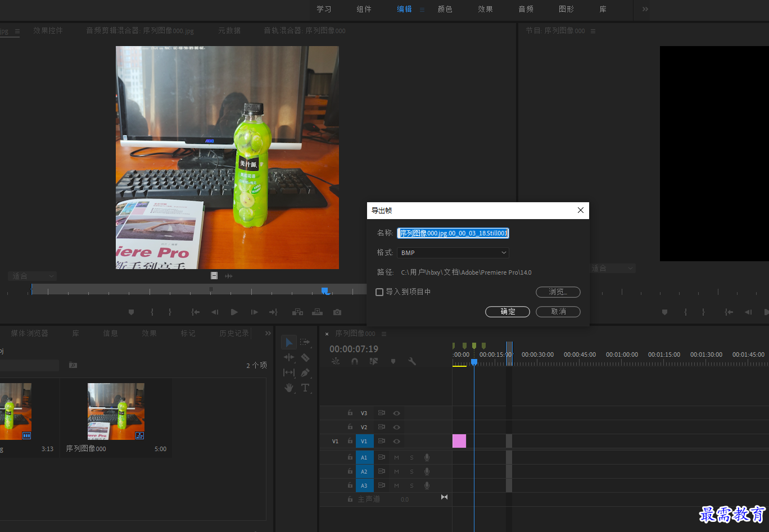This screenshot has height=532, width=769.
Task: Open 节目 panel menu
Action: click(593, 31)
